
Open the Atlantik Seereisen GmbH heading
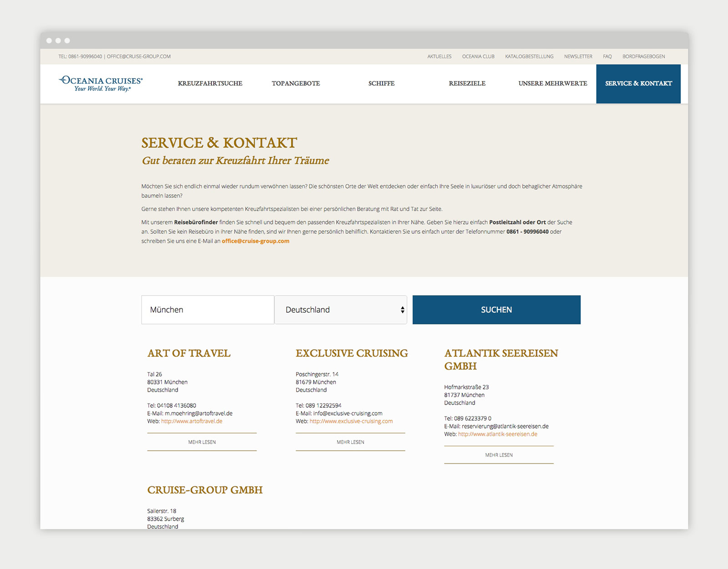pyautogui.click(x=501, y=360)
